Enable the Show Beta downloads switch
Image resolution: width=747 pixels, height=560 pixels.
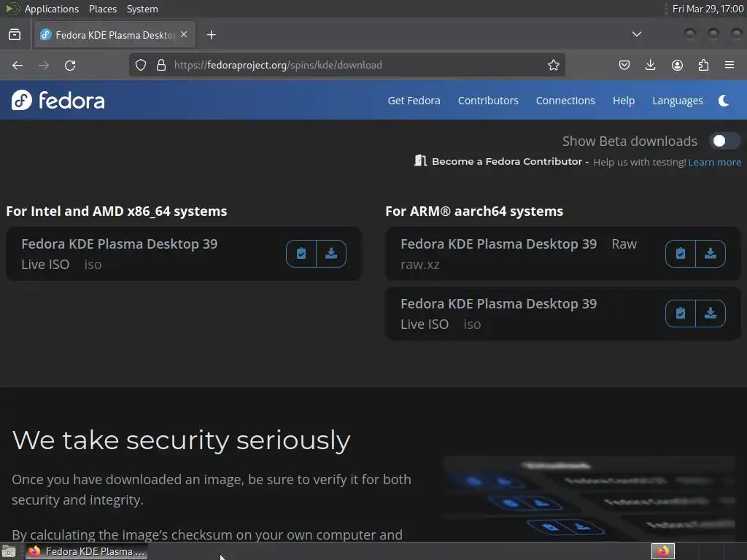pos(724,141)
